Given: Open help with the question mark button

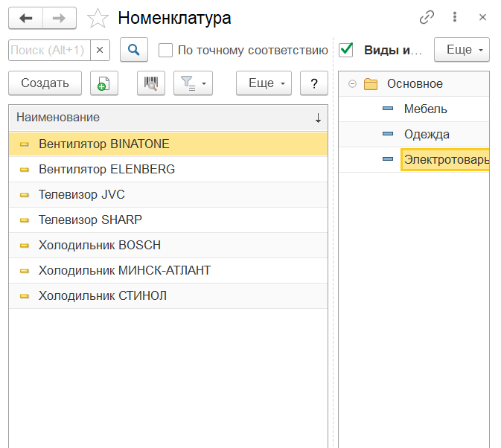Looking at the screenshot, I should [314, 83].
